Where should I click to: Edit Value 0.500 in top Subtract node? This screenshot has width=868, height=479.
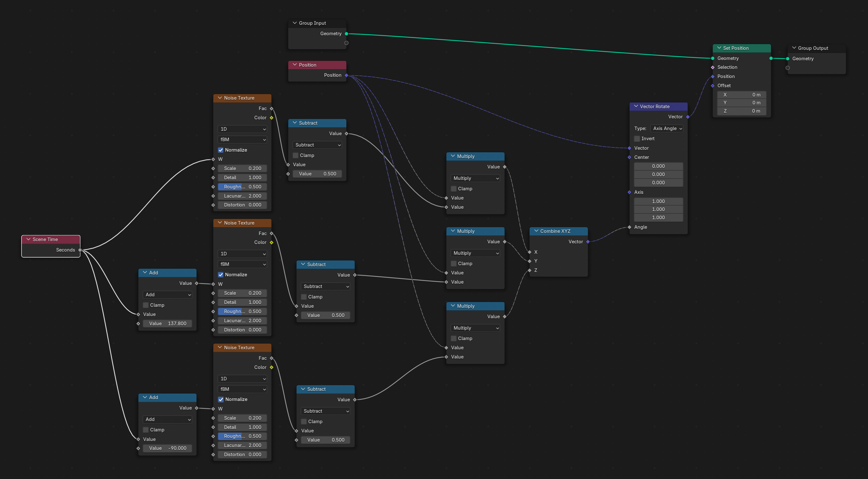pyautogui.click(x=317, y=174)
